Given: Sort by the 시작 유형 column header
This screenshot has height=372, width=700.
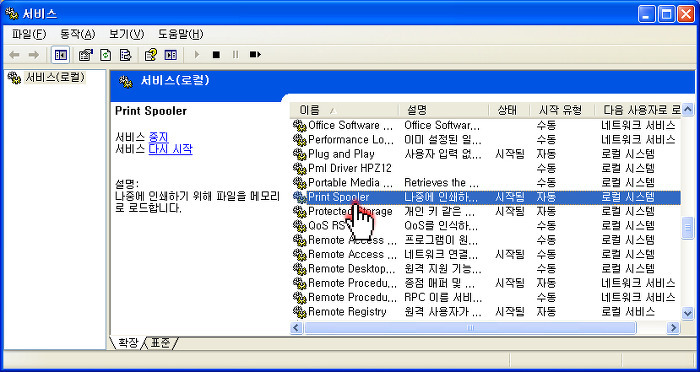Looking at the screenshot, I should click(562, 110).
